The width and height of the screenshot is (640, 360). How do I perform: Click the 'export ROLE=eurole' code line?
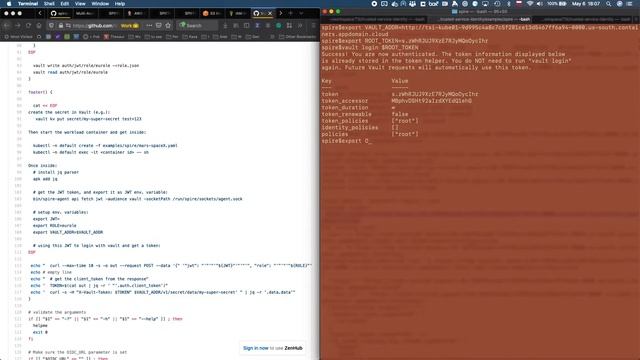coord(54,225)
